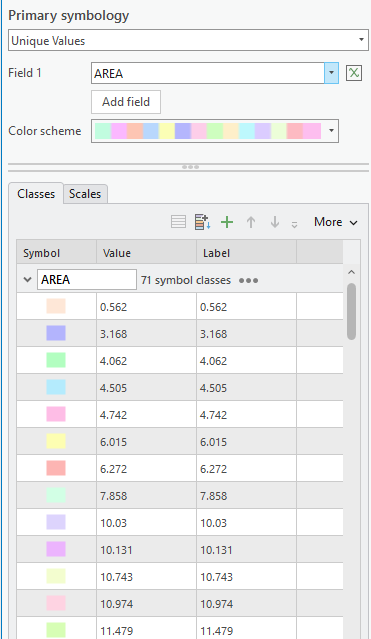This screenshot has height=639, width=371.
Task: Select the Label cell 10.743
Action: click(x=246, y=576)
